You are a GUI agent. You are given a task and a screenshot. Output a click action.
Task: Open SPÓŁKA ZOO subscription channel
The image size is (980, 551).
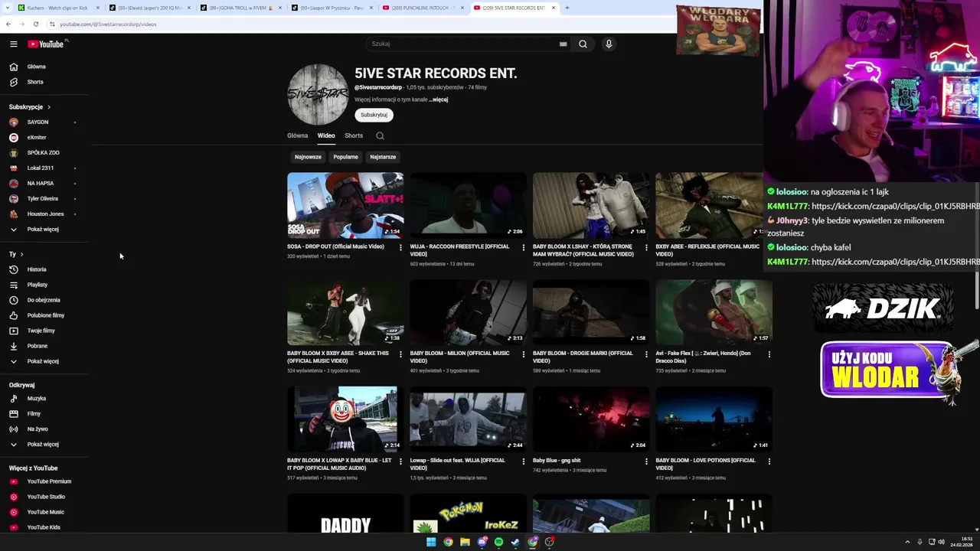44,153
